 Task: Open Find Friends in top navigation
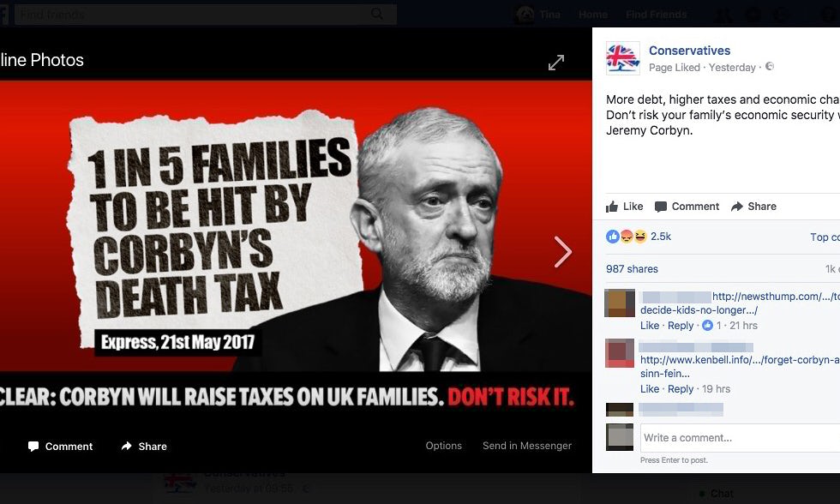click(x=657, y=15)
